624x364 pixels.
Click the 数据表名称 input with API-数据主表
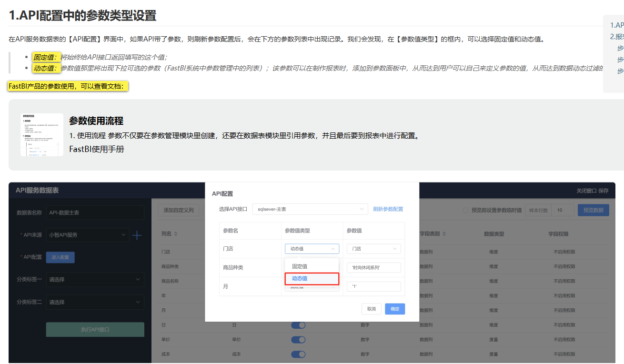coord(95,212)
